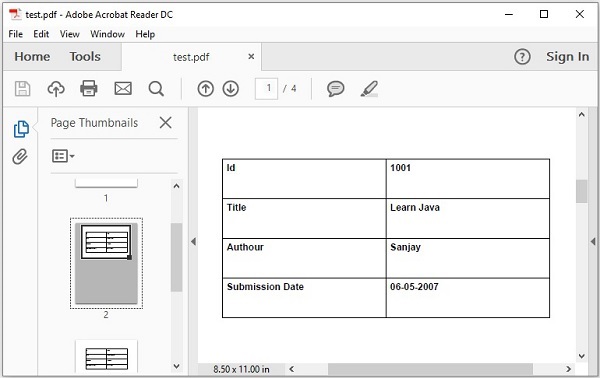Screen dimensions: 600x378
Task: Go to next page down arrow
Action: click(x=231, y=89)
